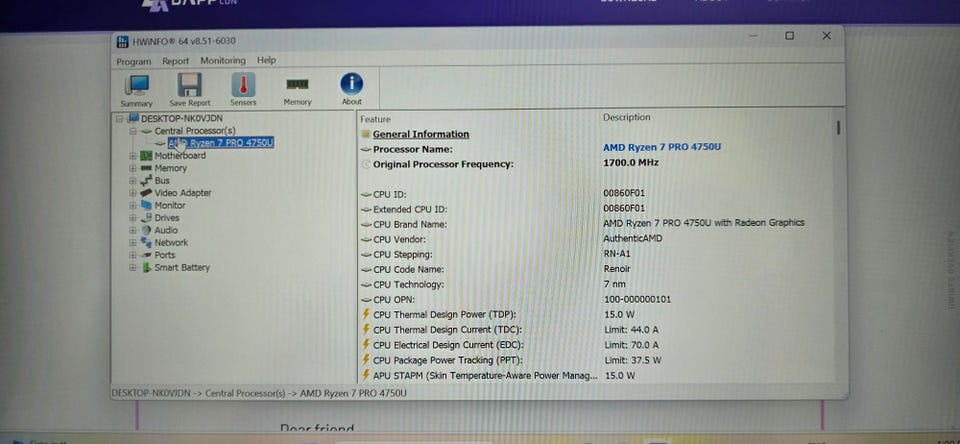960x444 pixels.
Task: Click the Description column header
Action: point(626,117)
